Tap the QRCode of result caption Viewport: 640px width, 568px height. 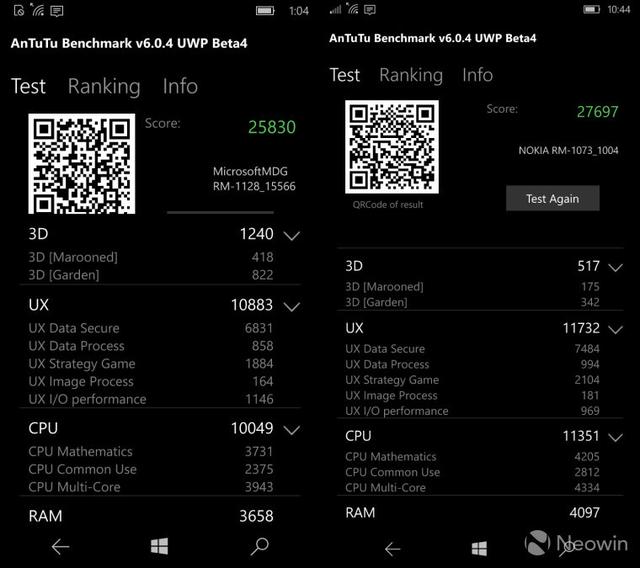point(388,205)
